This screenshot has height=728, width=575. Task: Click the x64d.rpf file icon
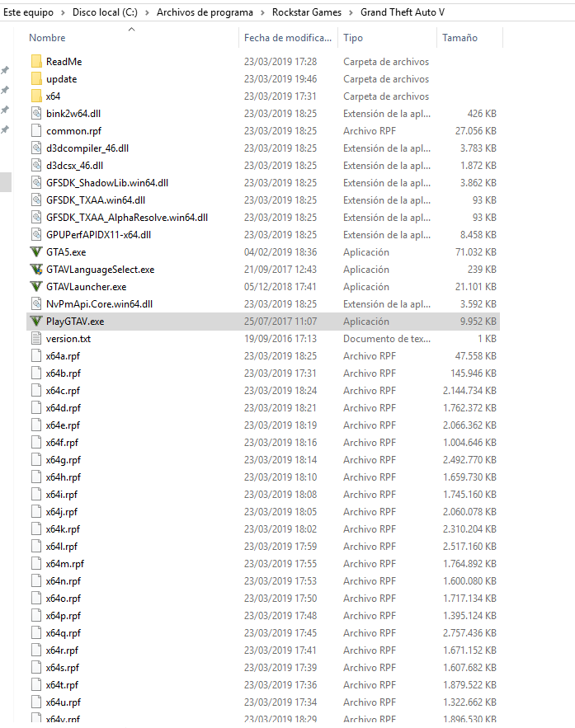36,408
